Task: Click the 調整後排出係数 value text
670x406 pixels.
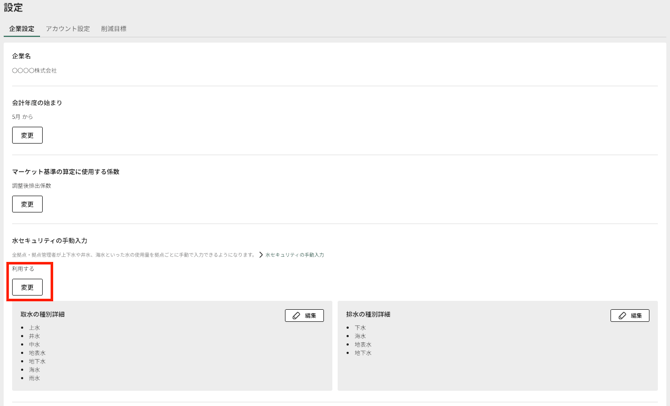Action: 31,186
